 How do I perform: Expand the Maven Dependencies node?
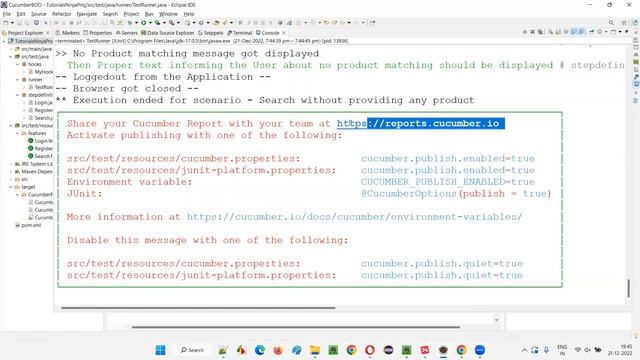click(11, 171)
